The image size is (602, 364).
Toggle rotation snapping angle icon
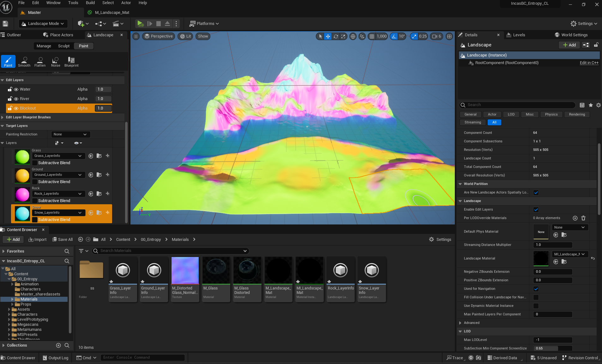pos(394,36)
